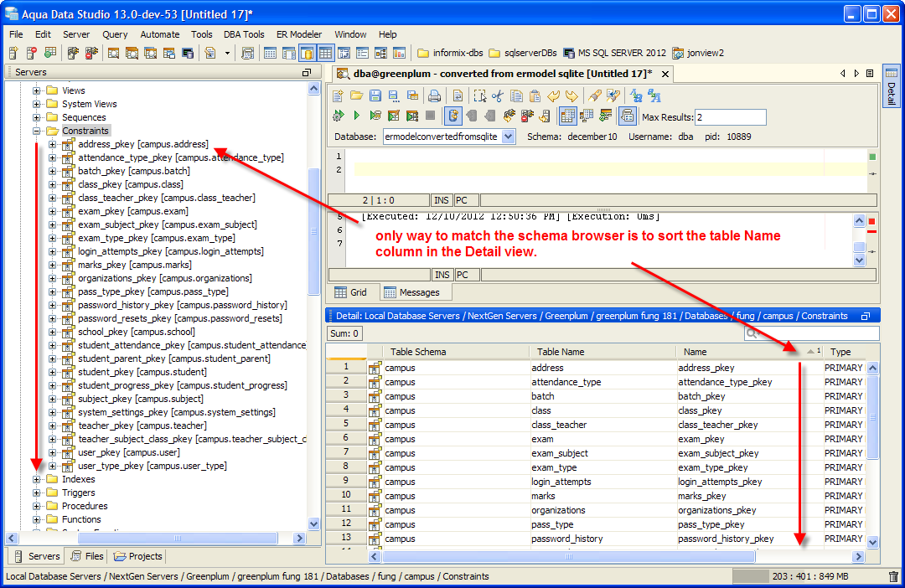Click the chart icon at main toolbar end

[x=399, y=53]
